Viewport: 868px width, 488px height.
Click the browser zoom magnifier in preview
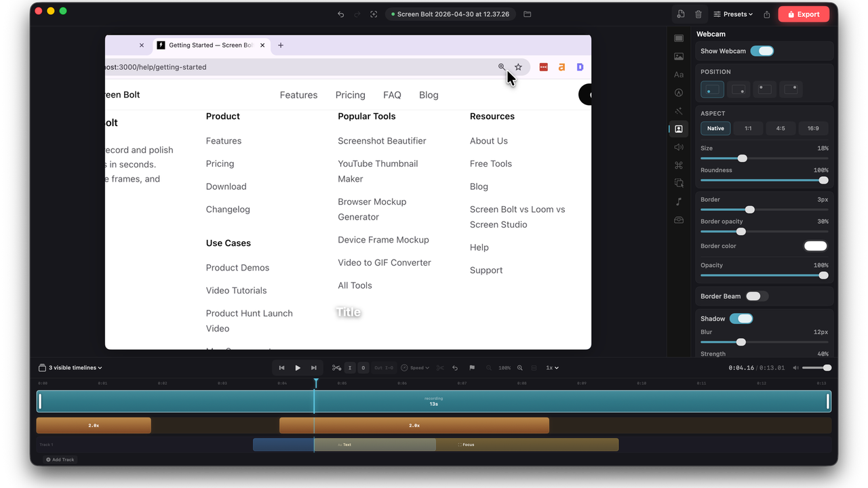[502, 67]
